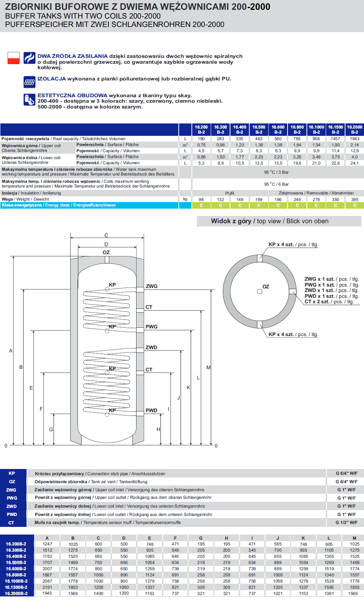Click weight value '395'
Image resolution: width=364 pixels, height=607 pixels.
click(355, 200)
